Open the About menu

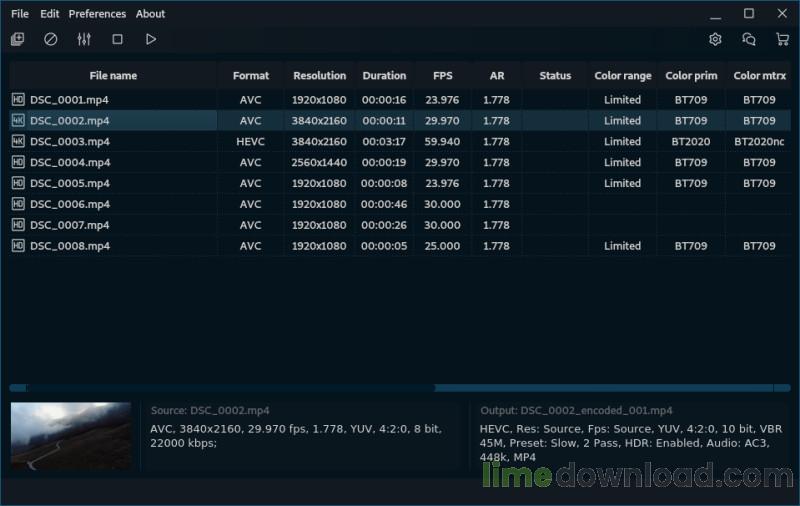(x=151, y=14)
